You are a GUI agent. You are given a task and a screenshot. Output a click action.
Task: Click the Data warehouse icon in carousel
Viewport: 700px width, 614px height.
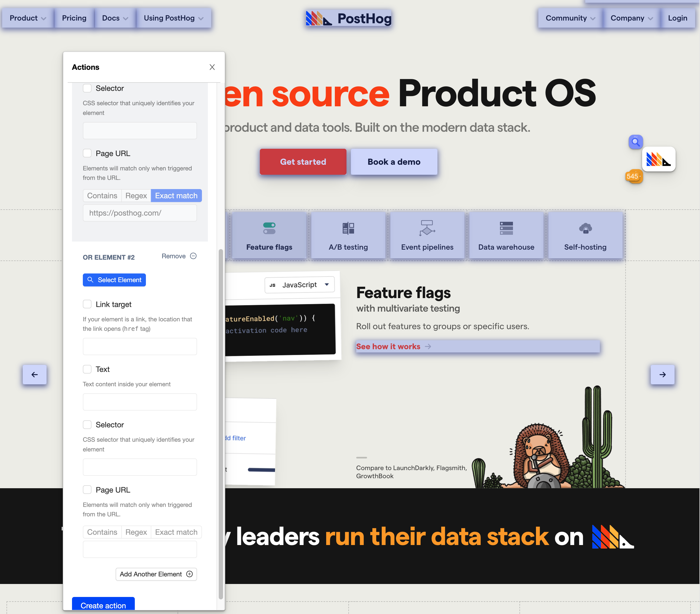(x=505, y=229)
